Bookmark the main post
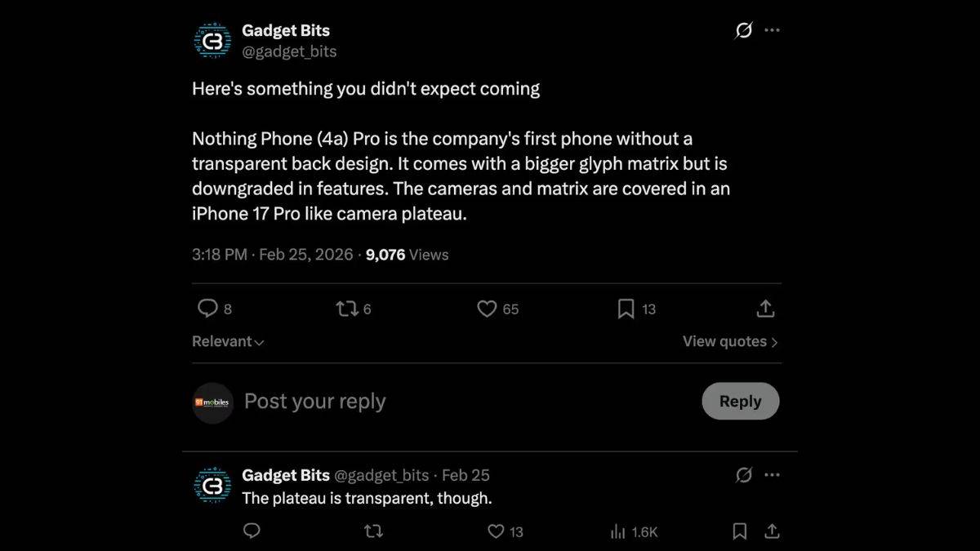The width and height of the screenshot is (980, 551). pyautogui.click(x=626, y=309)
